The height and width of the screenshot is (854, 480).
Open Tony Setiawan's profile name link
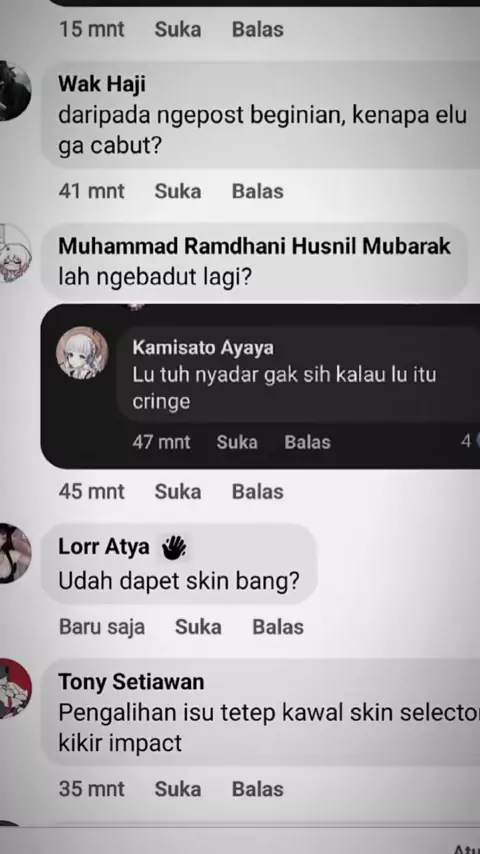pyautogui.click(x=131, y=681)
